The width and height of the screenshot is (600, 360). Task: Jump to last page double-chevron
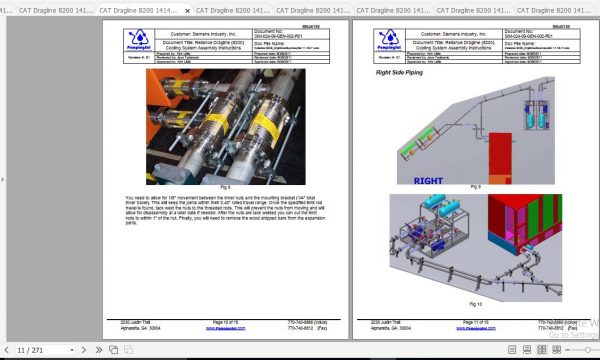99,350
